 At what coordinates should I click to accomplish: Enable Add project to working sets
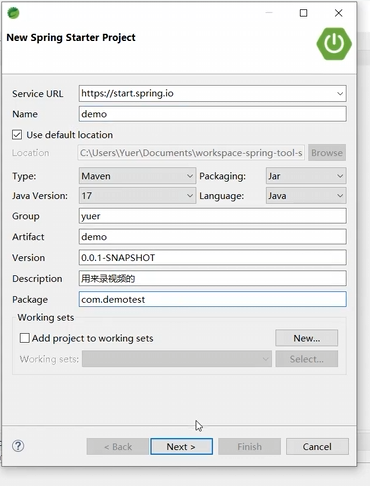[x=25, y=338]
